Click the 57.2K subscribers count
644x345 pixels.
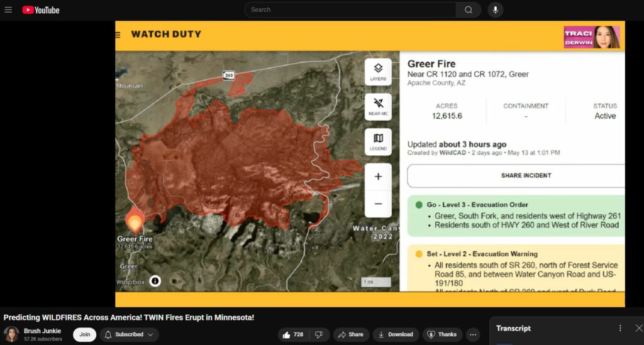point(43,339)
